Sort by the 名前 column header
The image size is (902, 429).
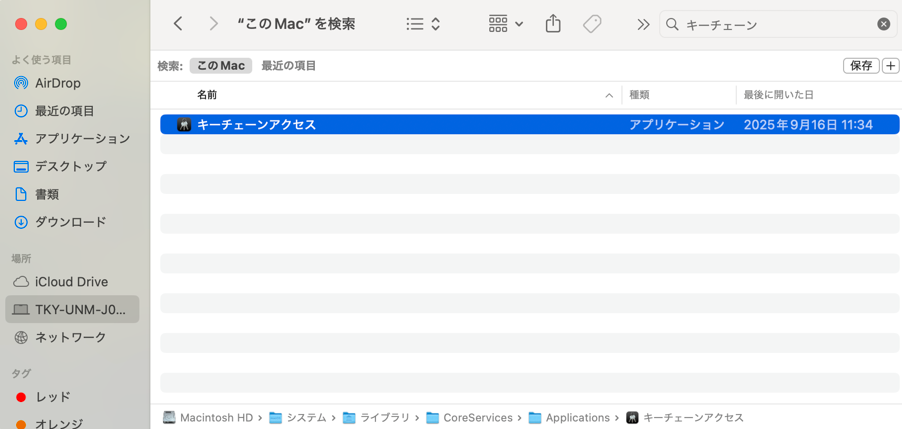[207, 95]
